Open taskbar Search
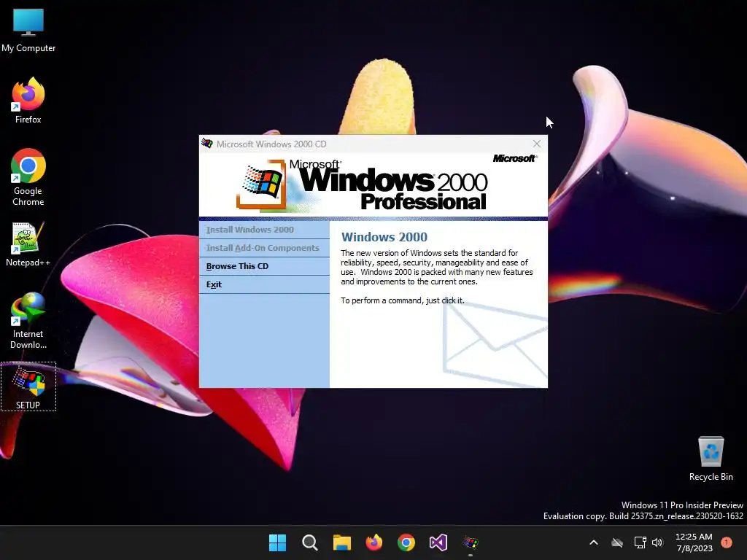The width and height of the screenshot is (747, 560). [309, 542]
